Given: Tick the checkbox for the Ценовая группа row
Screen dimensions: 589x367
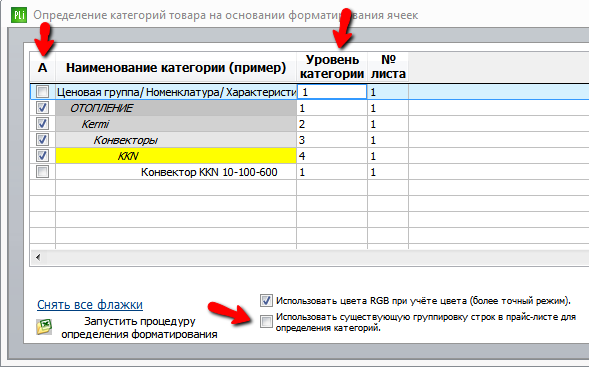Looking at the screenshot, I should coord(42,92).
